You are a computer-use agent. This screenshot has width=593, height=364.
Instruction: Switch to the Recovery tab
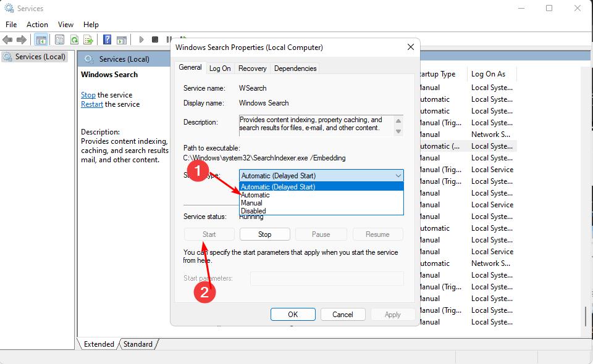click(252, 68)
